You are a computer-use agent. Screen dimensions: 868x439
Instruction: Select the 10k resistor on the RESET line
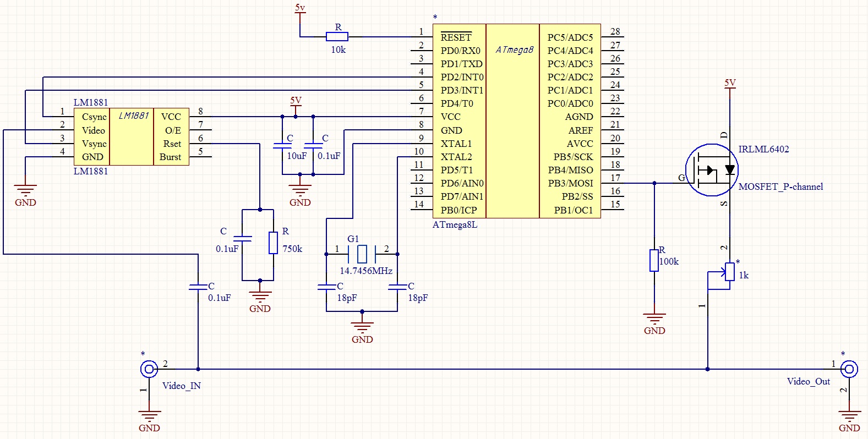coord(337,37)
